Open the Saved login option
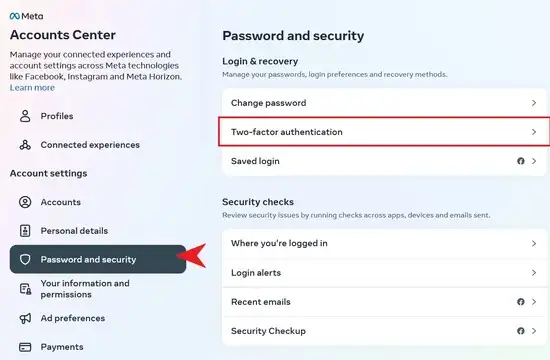 click(384, 161)
